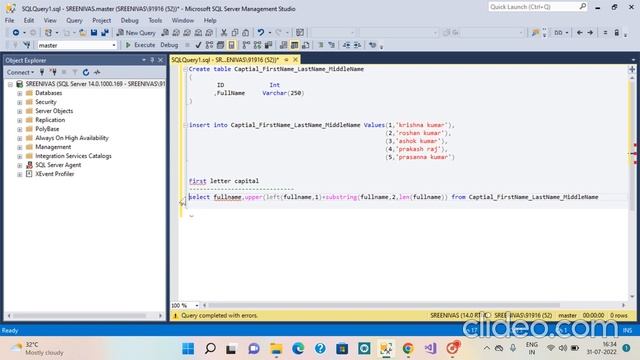Expand the Server Objects node
Image resolution: width=640 pixels, height=360 pixels.
pos(20,111)
